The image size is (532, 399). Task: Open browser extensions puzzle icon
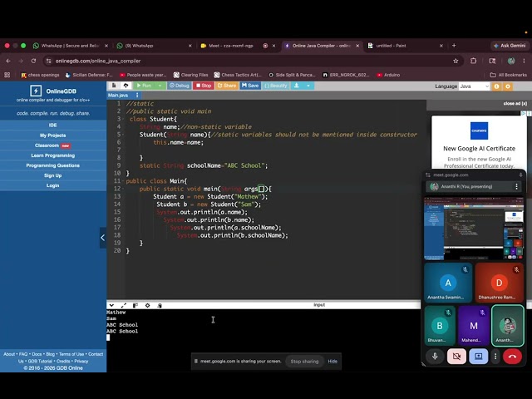[473, 61]
